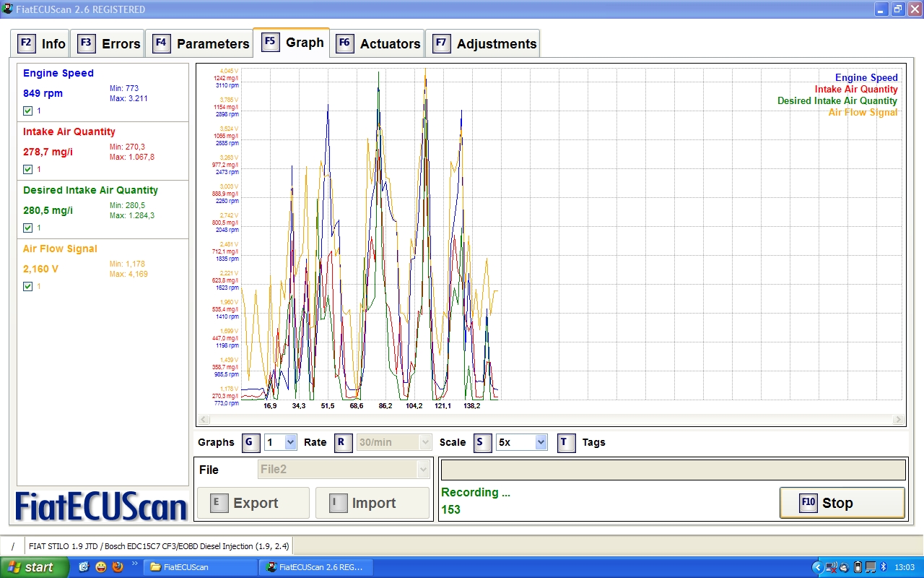Image resolution: width=924 pixels, height=578 pixels.
Task: Toggle Desired Intake Air Quantity checkbox
Action: click(x=27, y=228)
